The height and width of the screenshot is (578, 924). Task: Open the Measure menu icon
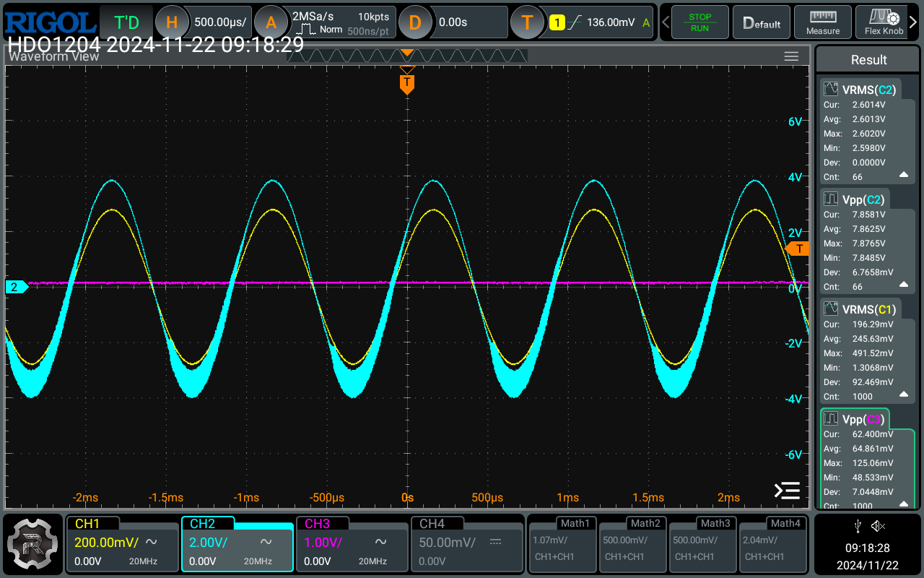coord(823,22)
